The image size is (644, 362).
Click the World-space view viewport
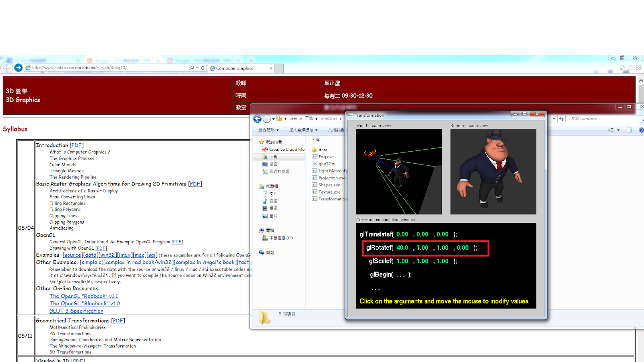click(399, 171)
